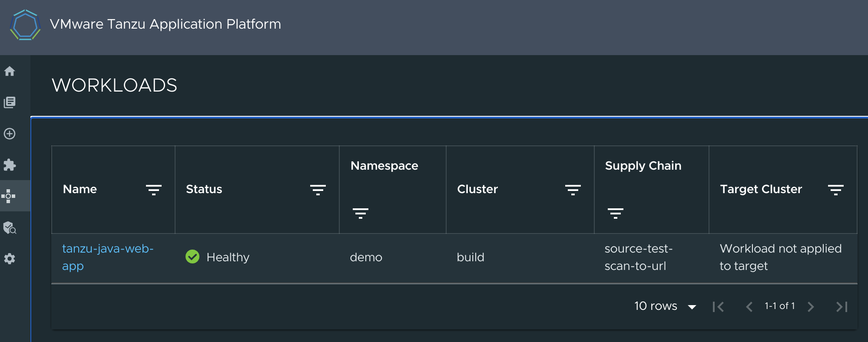Filter the Supply Chain column
Image resolution: width=868 pixels, height=342 pixels.
[x=616, y=213]
